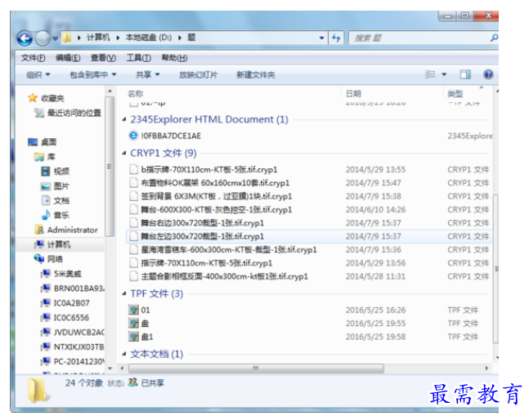Collapse the TPF 文件 (3) group
Image resolution: width=529 pixels, height=420 pixels.
coord(124,293)
